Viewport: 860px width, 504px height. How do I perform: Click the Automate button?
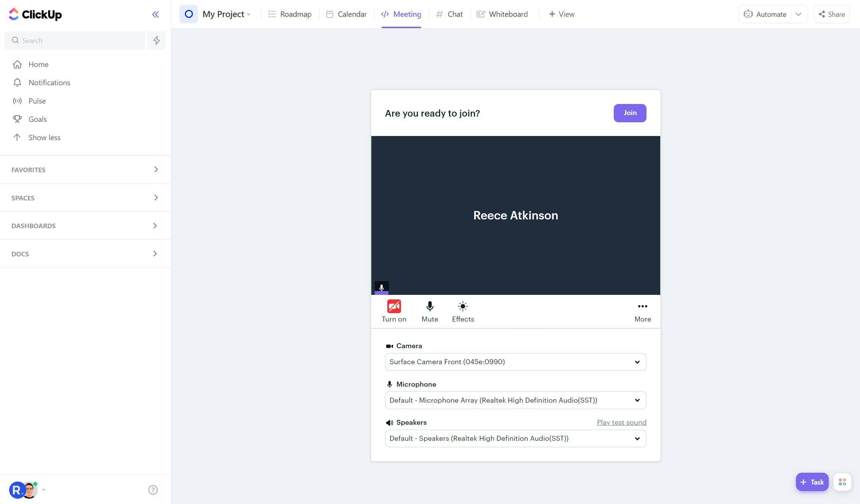(x=765, y=14)
